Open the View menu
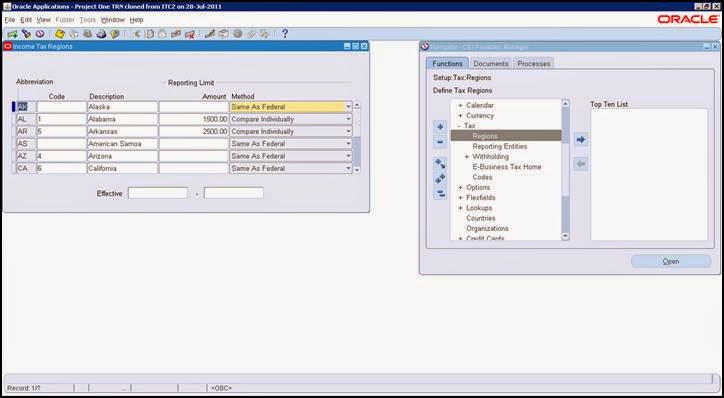The image size is (724, 398). click(x=43, y=20)
